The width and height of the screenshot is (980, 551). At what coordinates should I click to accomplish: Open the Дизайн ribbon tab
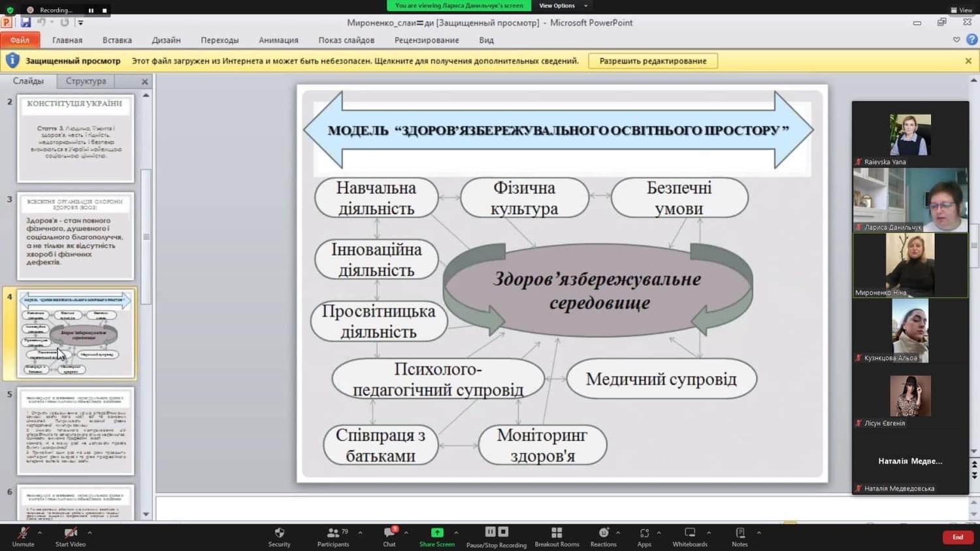click(x=166, y=40)
